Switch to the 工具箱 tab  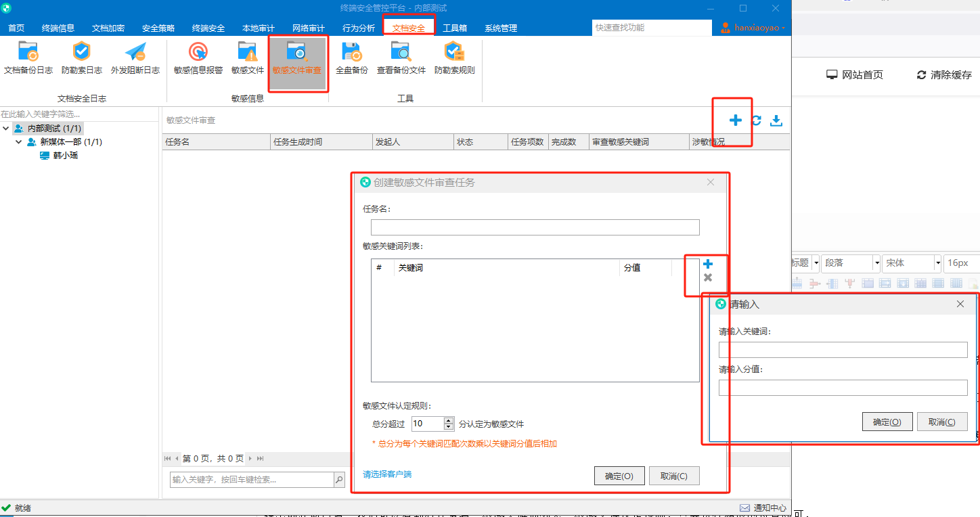pos(455,28)
